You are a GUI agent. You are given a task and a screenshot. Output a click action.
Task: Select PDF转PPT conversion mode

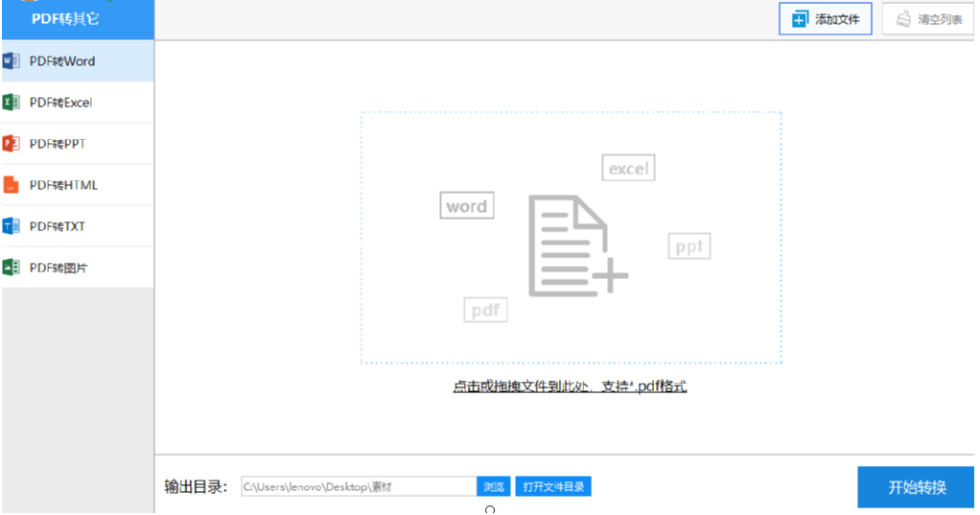(78, 144)
